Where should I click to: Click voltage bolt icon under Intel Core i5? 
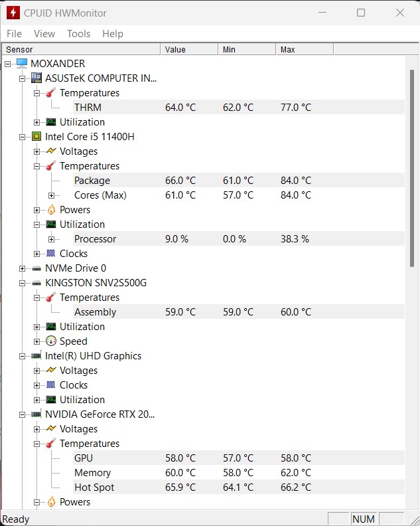[x=51, y=151]
